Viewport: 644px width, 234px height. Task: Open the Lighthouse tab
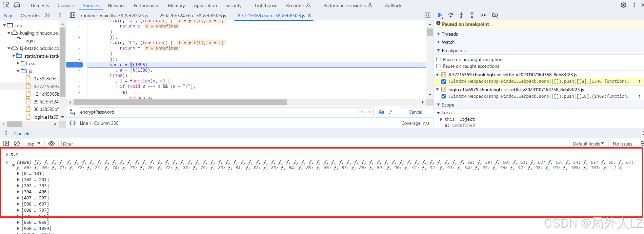point(266,5)
